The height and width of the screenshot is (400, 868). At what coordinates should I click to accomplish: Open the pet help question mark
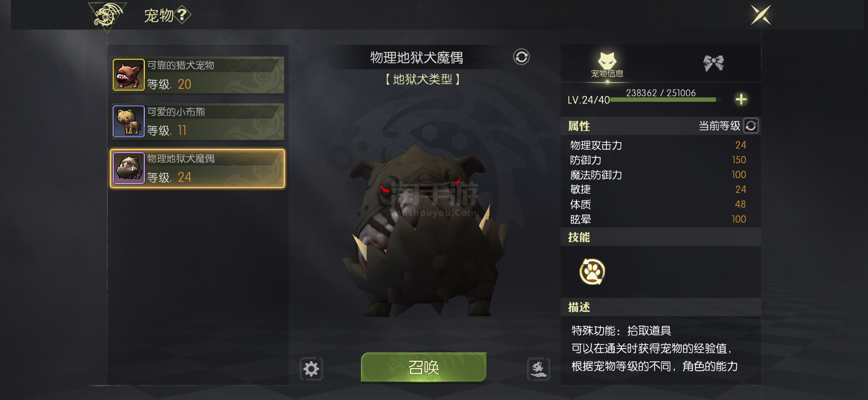tap(182, 15)
